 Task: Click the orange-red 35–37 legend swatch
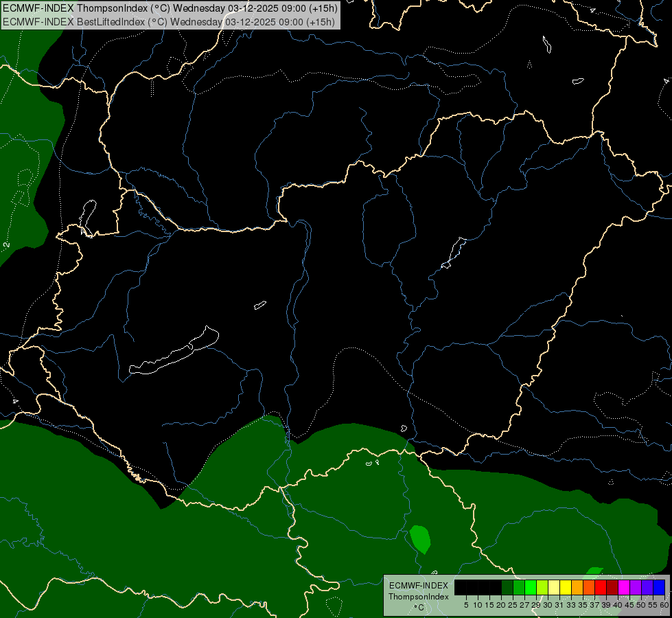tap(589, 587)
